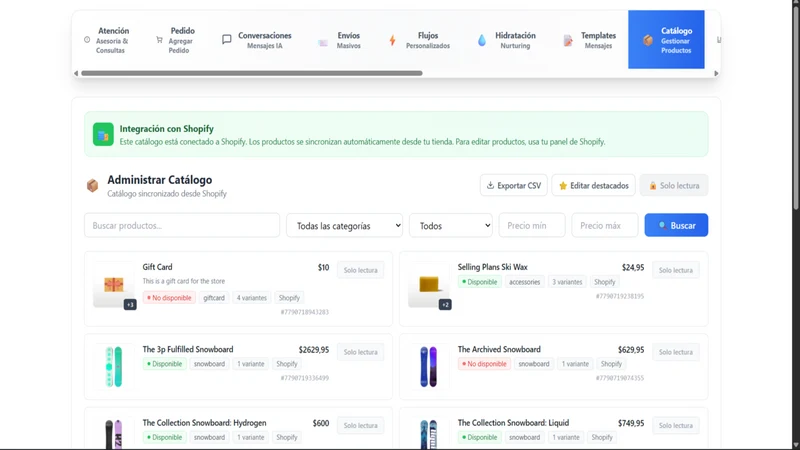Image resolution: width=800 pixels, height=450 pixels.
Task: Open the Conversaciones Mensajes IA tab
Action: point(257,40)
